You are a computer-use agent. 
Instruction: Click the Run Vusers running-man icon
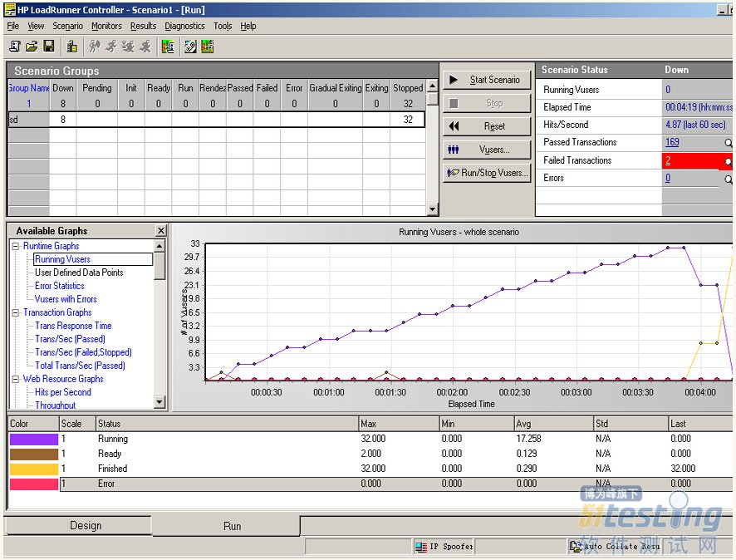tap(111, 46)
